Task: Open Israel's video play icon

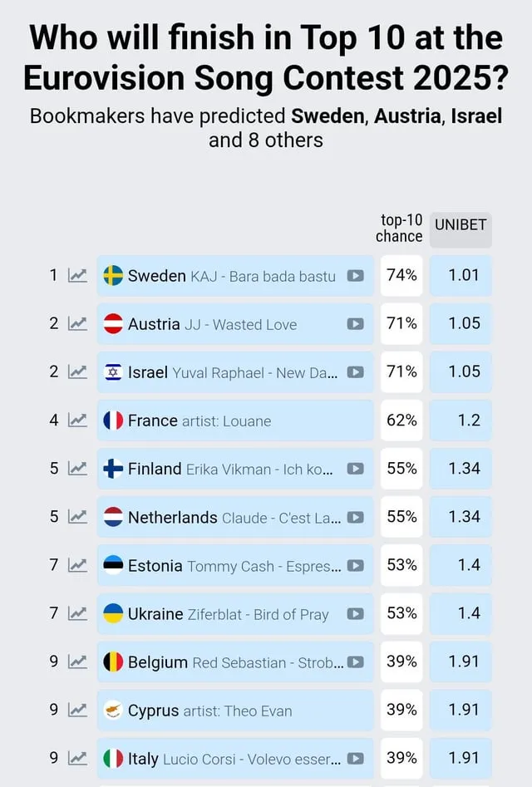Action: pyautogui.click(x=355, y=372)
